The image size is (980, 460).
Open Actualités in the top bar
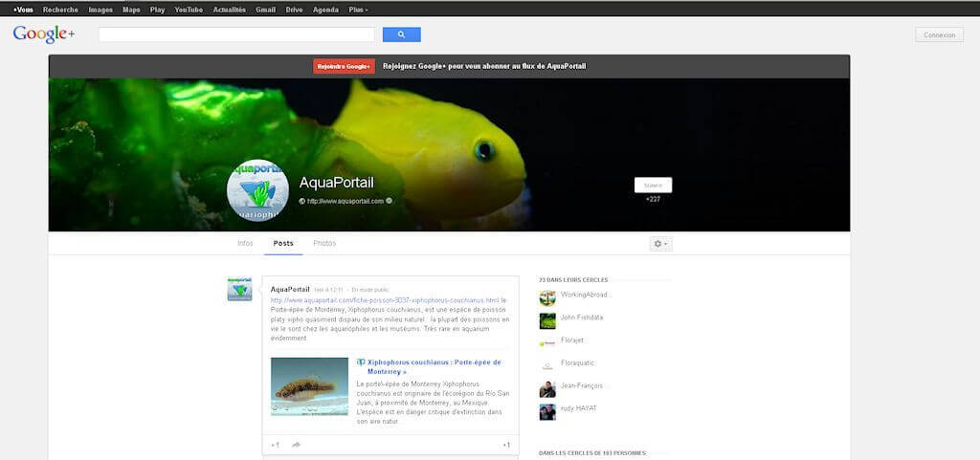click(x=230, y=10)
